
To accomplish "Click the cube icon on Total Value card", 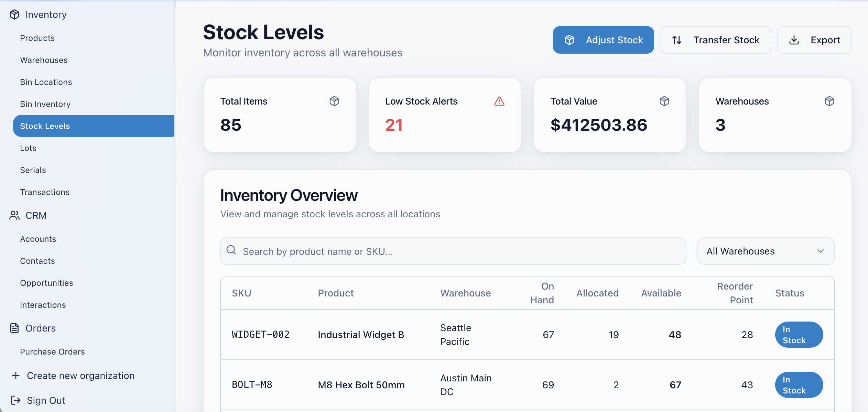I will pyautogui.click(x=664, y=101).
